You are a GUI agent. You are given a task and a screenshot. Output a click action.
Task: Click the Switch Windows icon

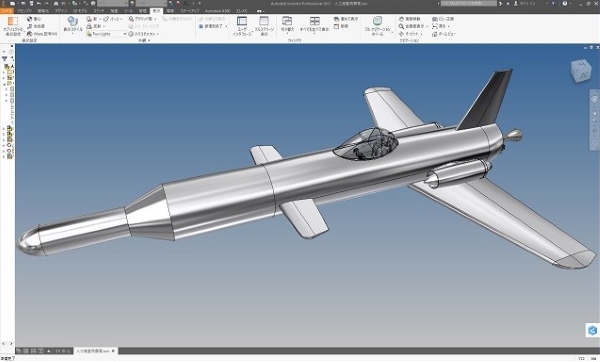[287, 21]
